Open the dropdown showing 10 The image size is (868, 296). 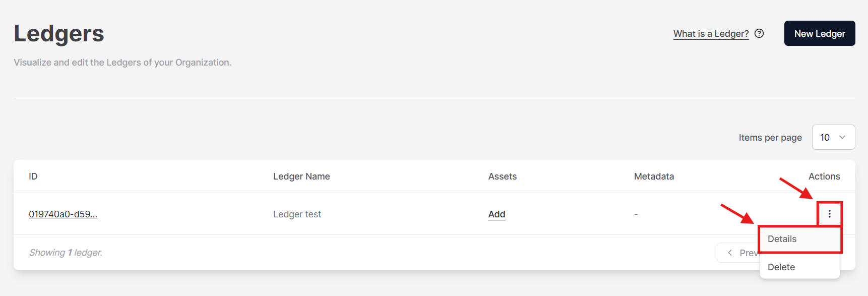coord(833,137)
